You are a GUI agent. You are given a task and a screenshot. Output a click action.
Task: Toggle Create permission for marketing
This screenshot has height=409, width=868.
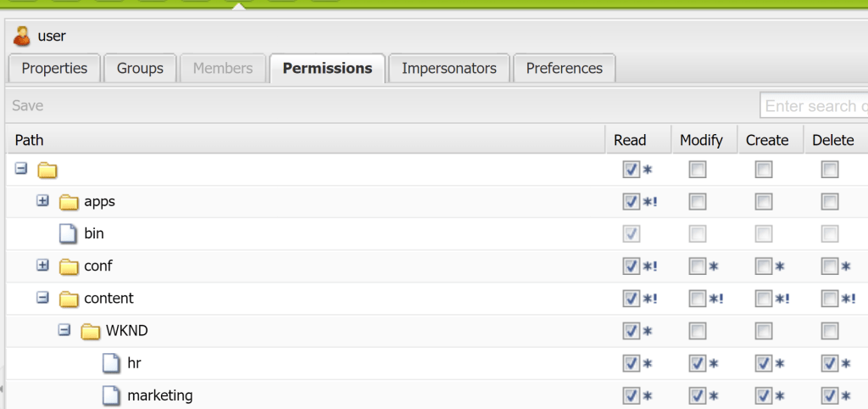[x=763, y=395]
